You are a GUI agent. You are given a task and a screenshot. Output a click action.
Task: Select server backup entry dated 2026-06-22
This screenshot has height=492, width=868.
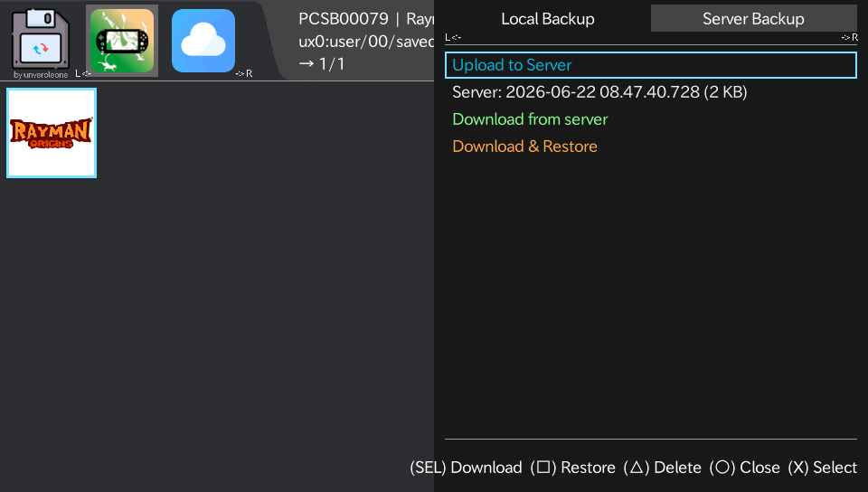click(599, 92)
